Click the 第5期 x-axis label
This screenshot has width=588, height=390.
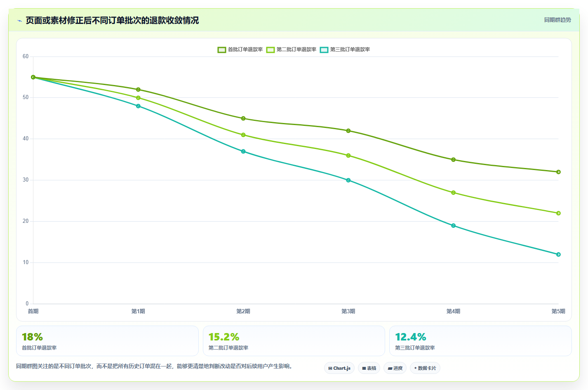[558, 311]
